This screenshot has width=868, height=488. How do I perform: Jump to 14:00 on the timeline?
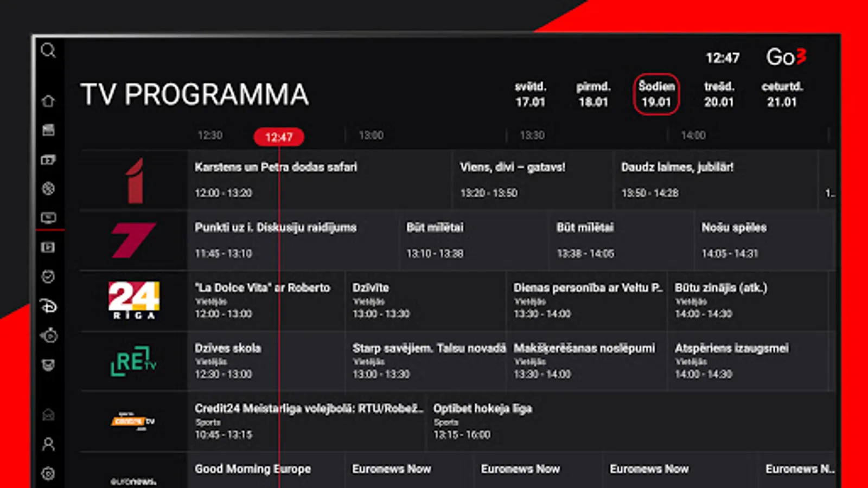click(x=693, y=135)
